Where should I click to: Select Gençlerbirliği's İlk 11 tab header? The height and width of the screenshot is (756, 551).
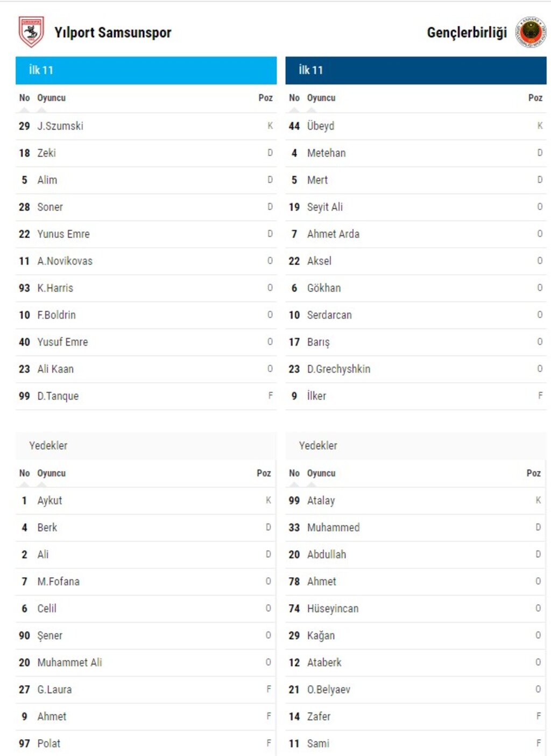click(416, 70)
